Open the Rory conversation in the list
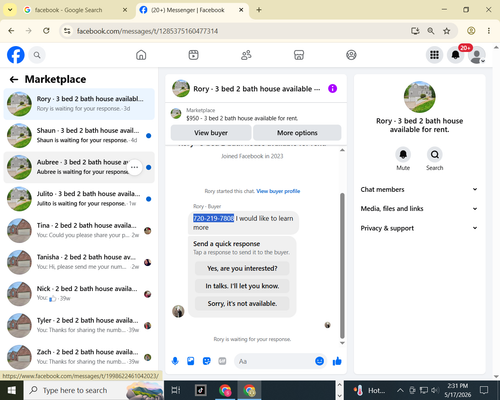The height and width of the screenshot is (400, 500). pyautogui.click(x=79, y=104)
